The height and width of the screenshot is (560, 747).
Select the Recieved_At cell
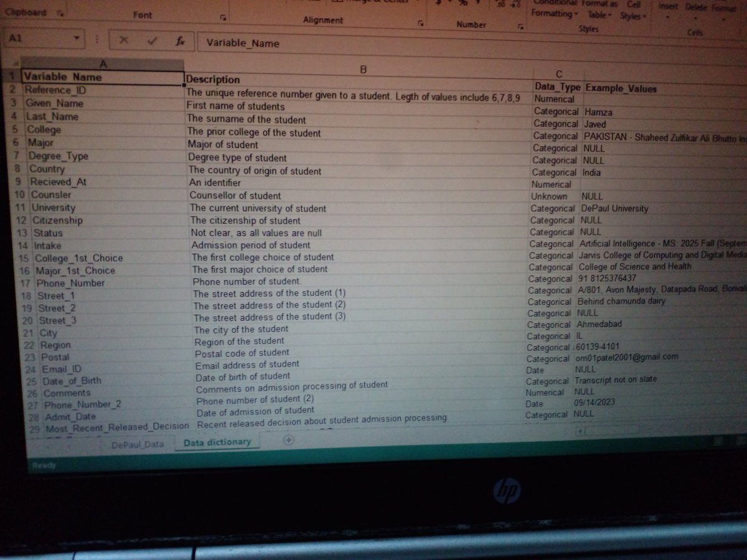click(x=108, y=182)
